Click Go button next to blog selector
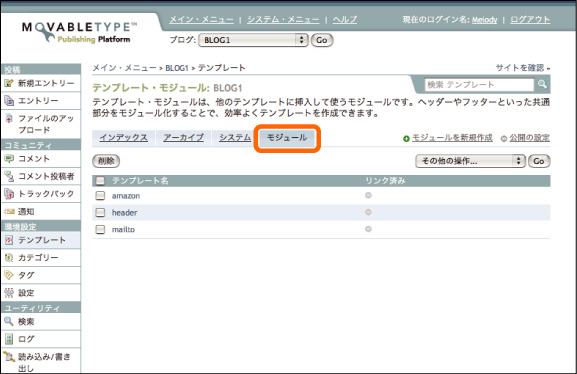The image size is (577, 374). point(322,40)
